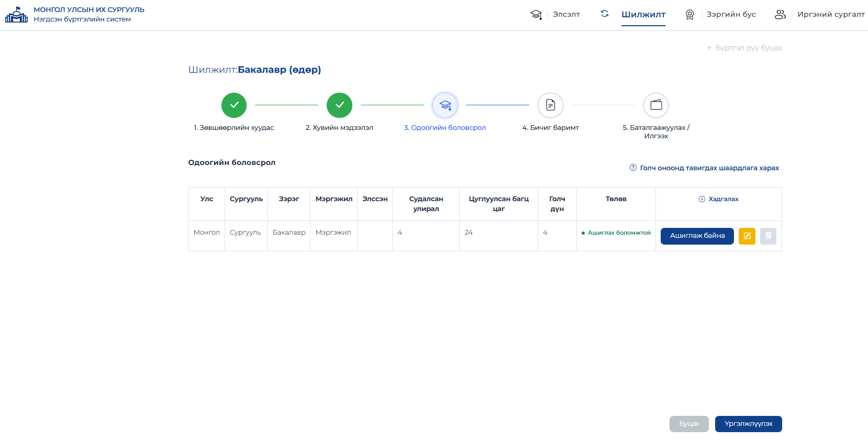868x440 pixels.
Task: Click the yellow edit pencil icon
Action: 747,236
